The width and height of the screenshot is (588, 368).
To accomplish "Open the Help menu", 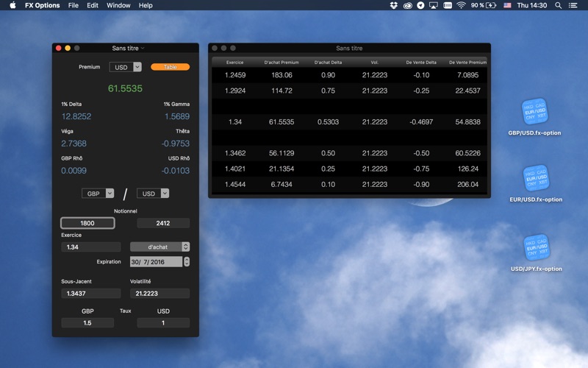I will (x=146, y=5).
